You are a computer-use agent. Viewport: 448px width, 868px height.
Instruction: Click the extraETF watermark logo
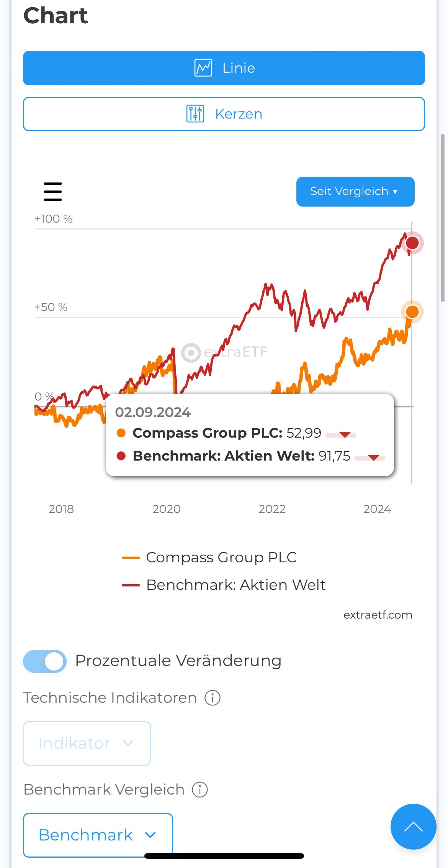(191, 352)
